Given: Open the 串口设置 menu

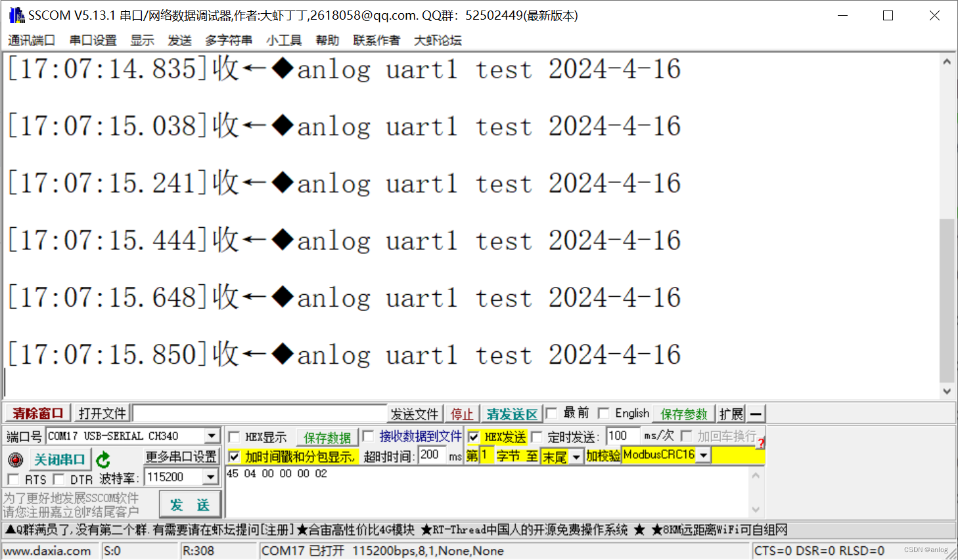Looking at the screenshot, I should (x=92, y=40).
